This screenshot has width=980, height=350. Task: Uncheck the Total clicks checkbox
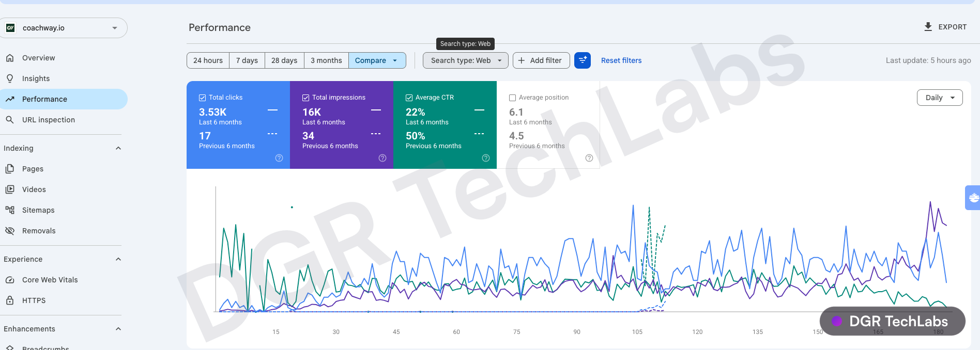coord(203,98)
